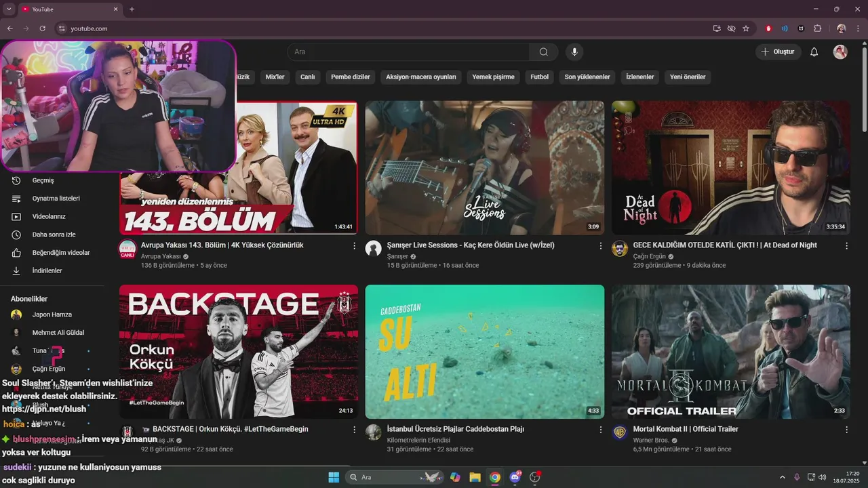Click the Mortal Kombat II Official Trailer title

[x=686, y=429]
